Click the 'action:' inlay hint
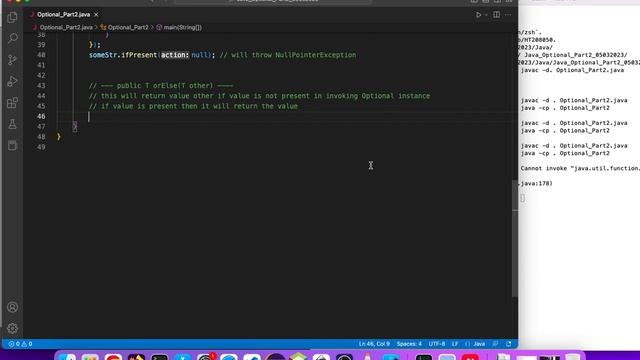640x360 pixels. [x=175, y=55]
